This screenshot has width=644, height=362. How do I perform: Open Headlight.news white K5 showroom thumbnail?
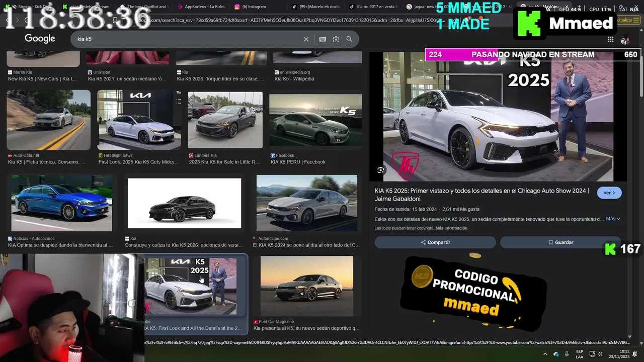[139, 120]
